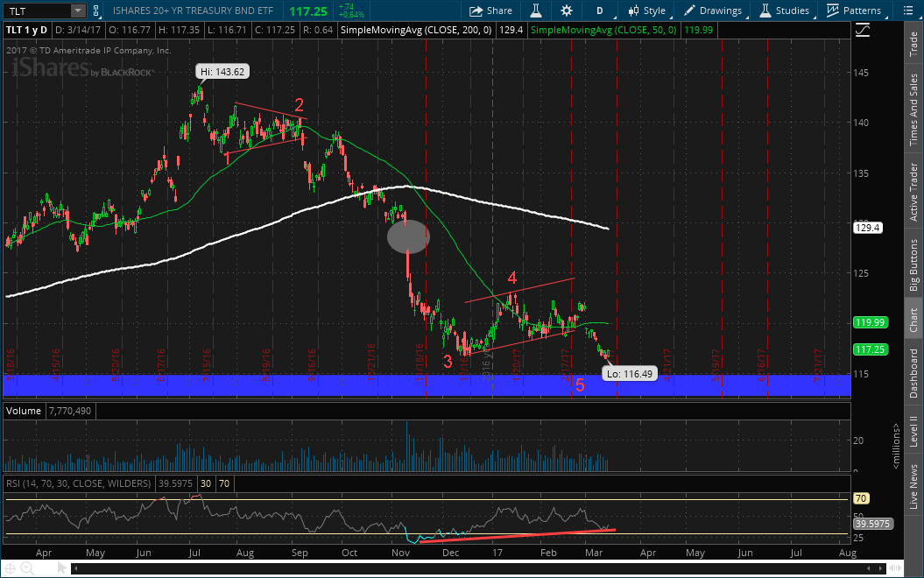Click the 39.5975 RSI value bubble
The width and height of the screenshot is (924, 578).
(x=872, y=524)
